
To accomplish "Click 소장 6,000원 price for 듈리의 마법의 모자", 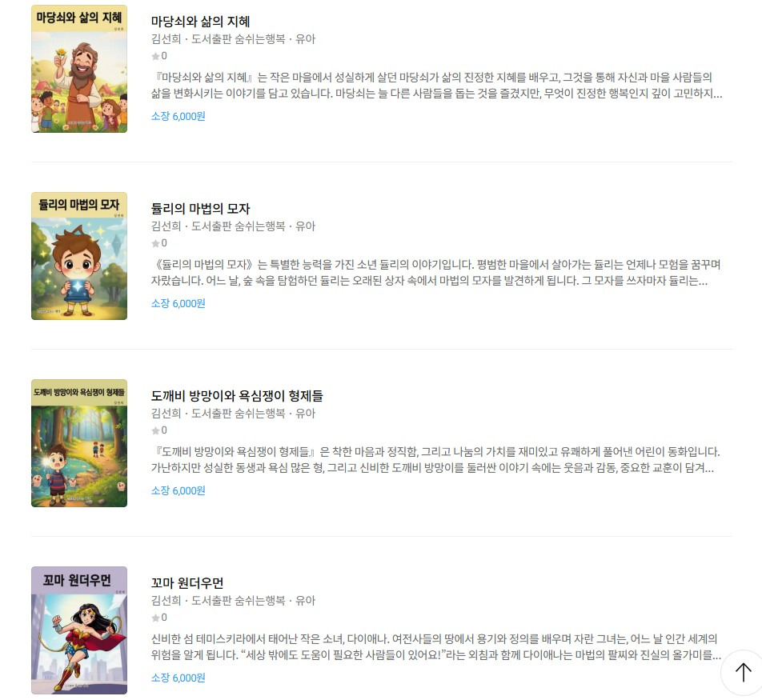I will [178, 303].
